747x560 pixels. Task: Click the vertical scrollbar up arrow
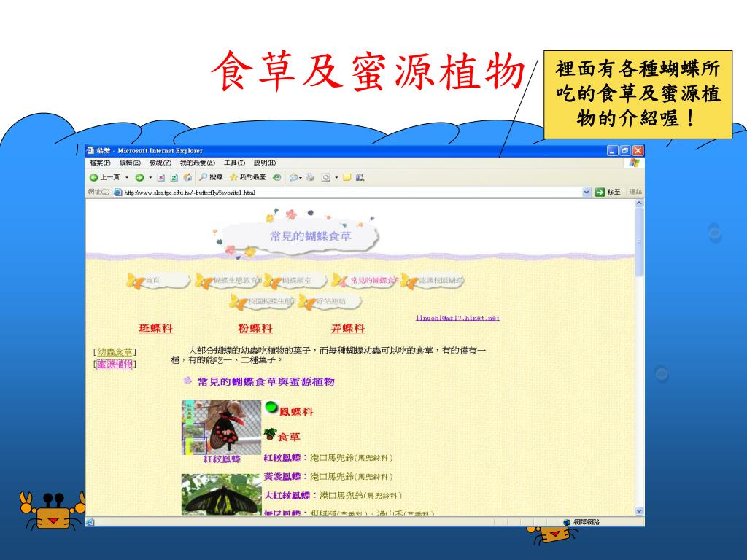click(x=639, y=203)
